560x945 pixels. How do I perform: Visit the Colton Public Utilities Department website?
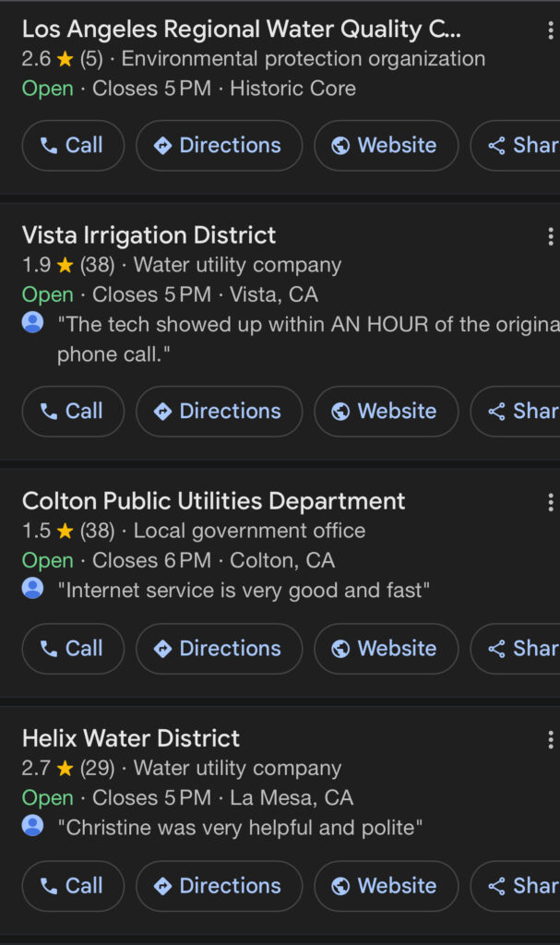point(386,648)
